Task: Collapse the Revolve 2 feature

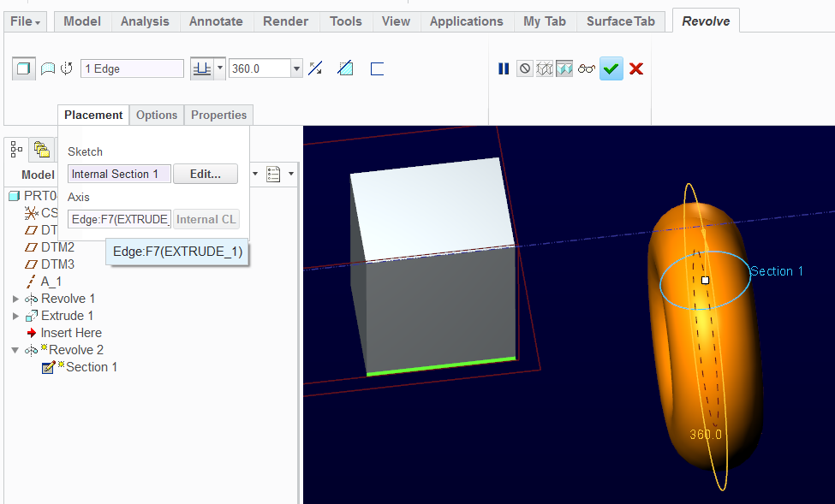Action: (15, 350)
